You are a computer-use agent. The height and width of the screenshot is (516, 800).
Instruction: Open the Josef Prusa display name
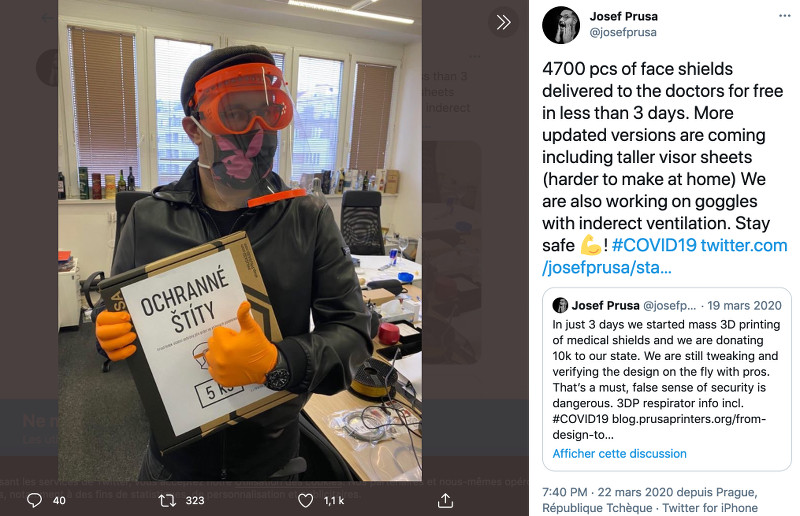[x=623, y=16]
